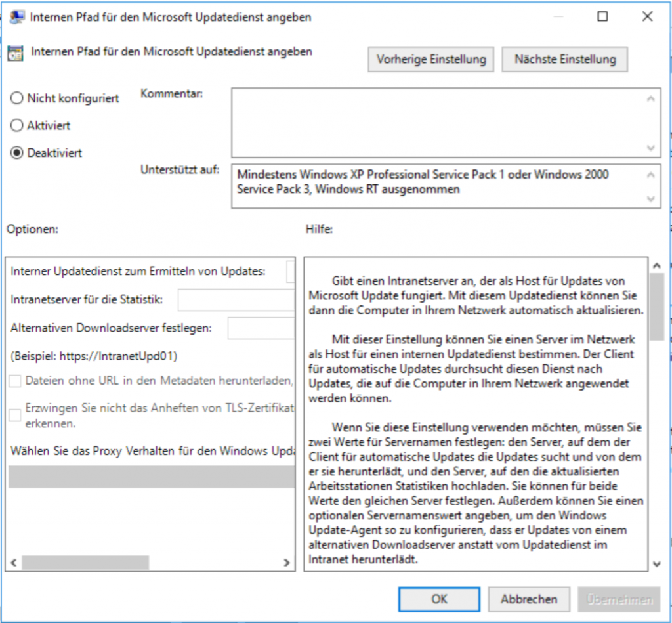This screenshot has height=623, width=672.
Task: Select the Aktiviert radio button
Action: click(16, 125)
